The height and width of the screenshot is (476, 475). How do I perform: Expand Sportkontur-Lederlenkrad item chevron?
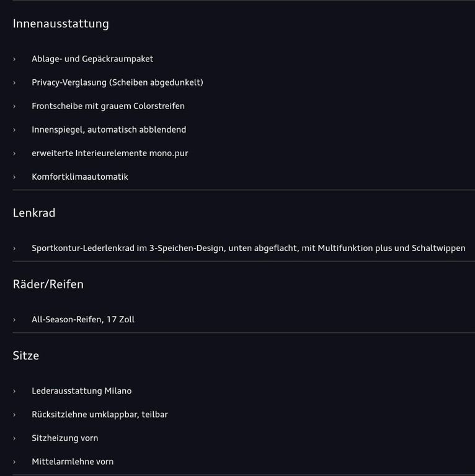tap(14, 249)
